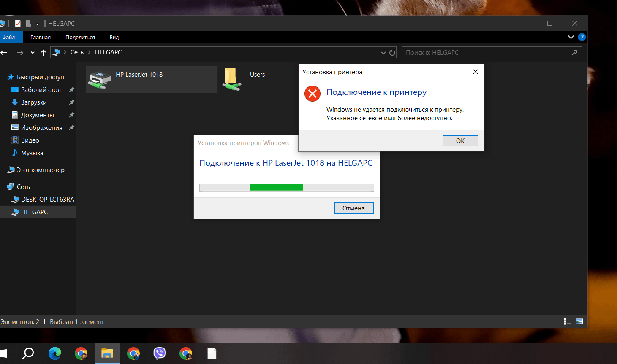Close the Установка принтера error dialog
Image resolution: width=617 pixels, height=364 pixels.
[x=476, y=72]
